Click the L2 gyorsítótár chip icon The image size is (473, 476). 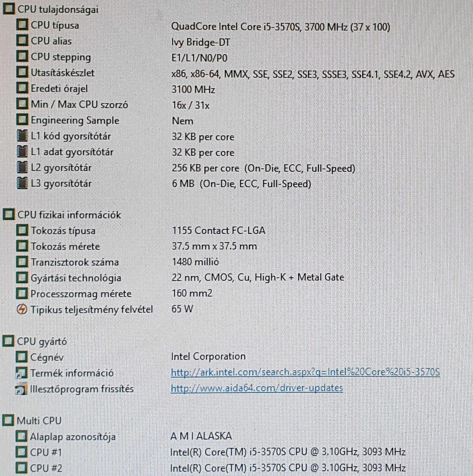[x=22, y=167]
